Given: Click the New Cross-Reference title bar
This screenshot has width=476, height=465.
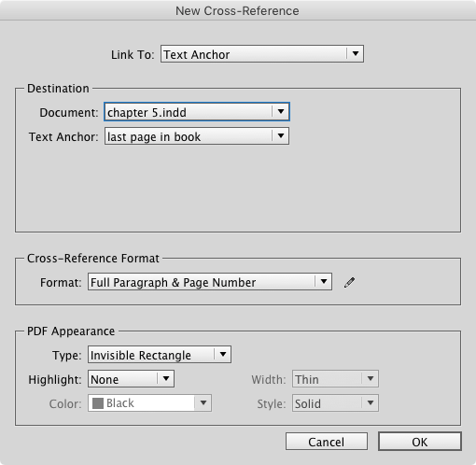Looking at the screenshot, I should (x=238, y=10).
